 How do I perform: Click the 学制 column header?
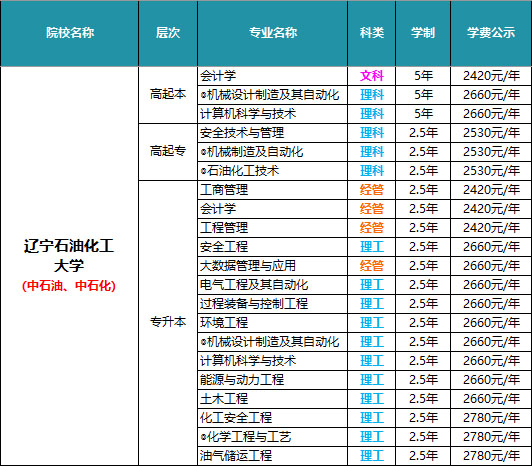[423, 33]
